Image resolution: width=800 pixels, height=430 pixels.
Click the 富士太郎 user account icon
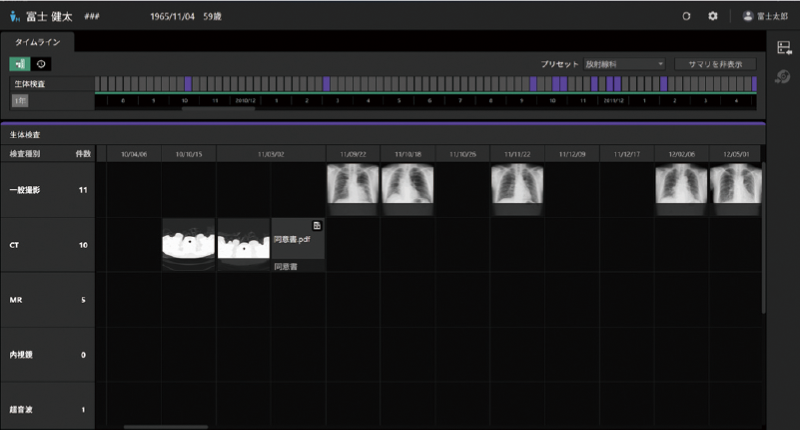click(x=748, y=16)
